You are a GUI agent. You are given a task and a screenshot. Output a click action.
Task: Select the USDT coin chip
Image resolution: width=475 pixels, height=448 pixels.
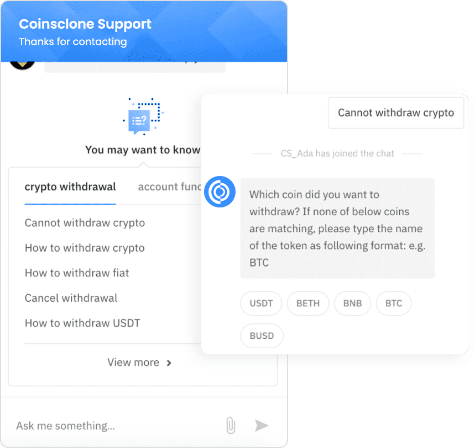pyautogui.click(x=261, y=303)
